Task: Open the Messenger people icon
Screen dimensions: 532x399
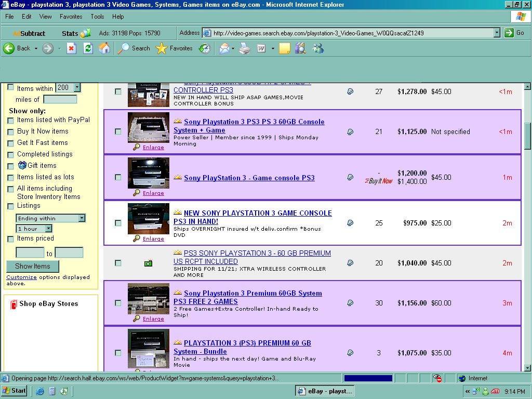Action: pyautogui.click(x=318, y=48)
